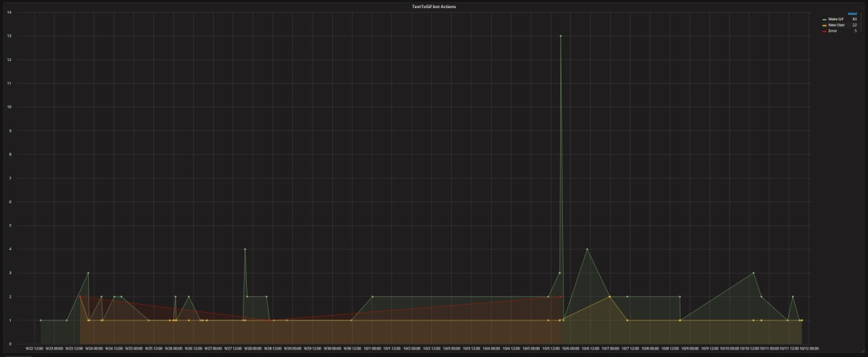Image resolution: width=868 pixels, height=357 pixels.
Task: Click the New User total value 22
Action: click(854, 25)
